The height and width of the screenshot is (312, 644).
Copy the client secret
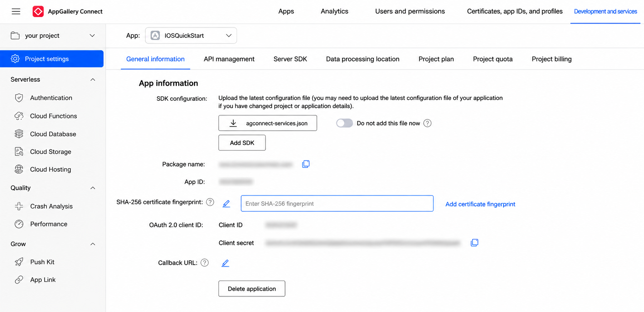(x=474, y=243)
